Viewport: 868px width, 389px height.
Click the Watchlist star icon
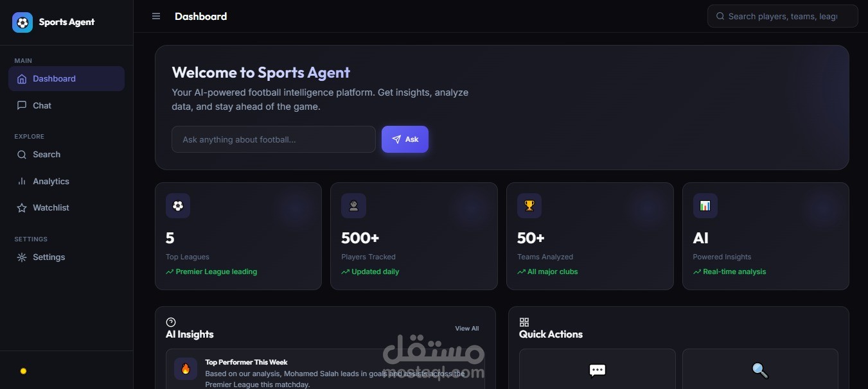[22, 208]
